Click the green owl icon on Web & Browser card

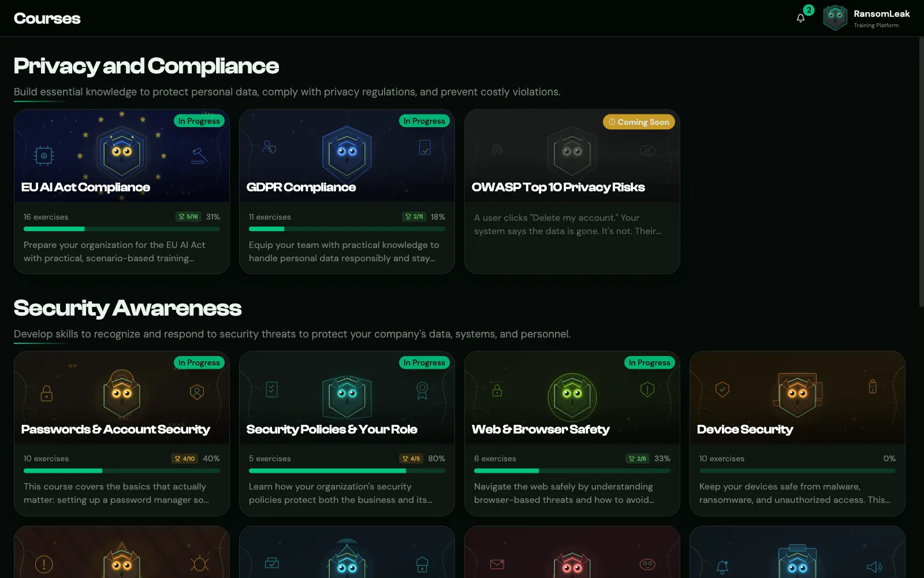[572, 397]
